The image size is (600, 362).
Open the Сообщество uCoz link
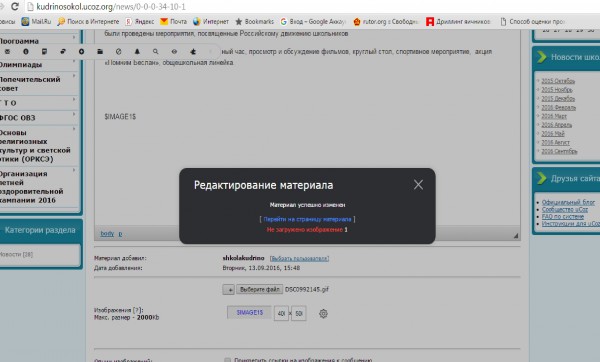click(x=565, y=209)
